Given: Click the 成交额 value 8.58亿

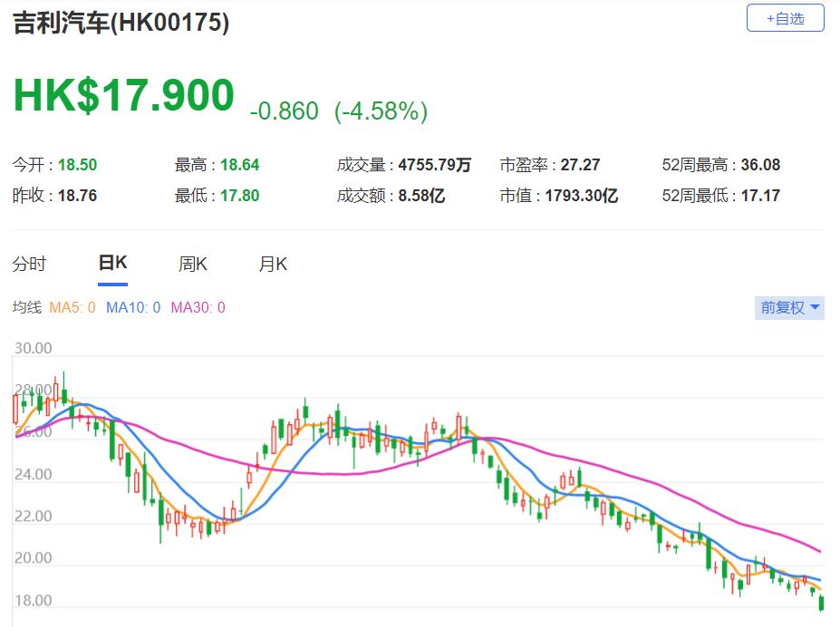Looking at the screenshot, I should (421, 196).
